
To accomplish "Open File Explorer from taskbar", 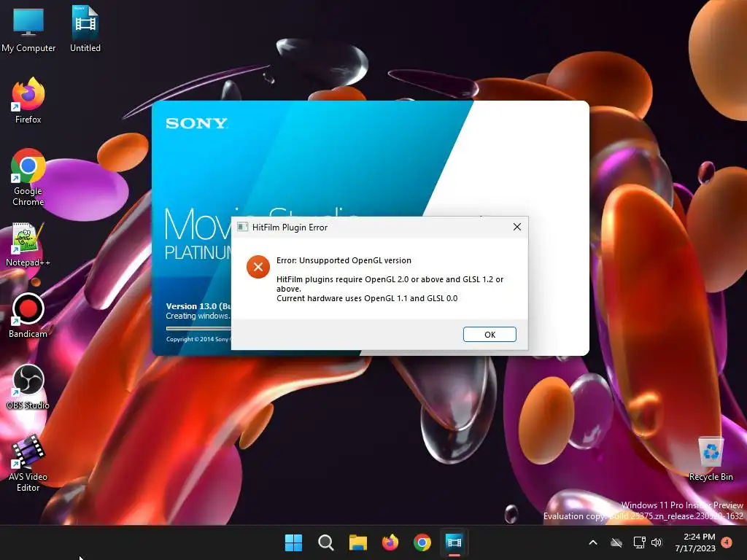I will tap(357, 542).
